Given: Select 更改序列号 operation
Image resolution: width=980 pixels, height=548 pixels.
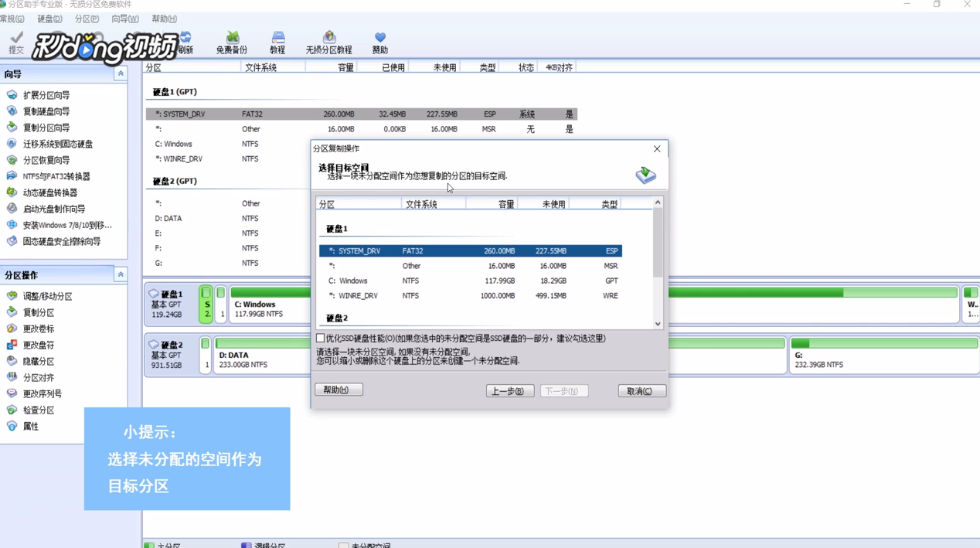Looking at the screenshot, I should (x=42, y=393).
